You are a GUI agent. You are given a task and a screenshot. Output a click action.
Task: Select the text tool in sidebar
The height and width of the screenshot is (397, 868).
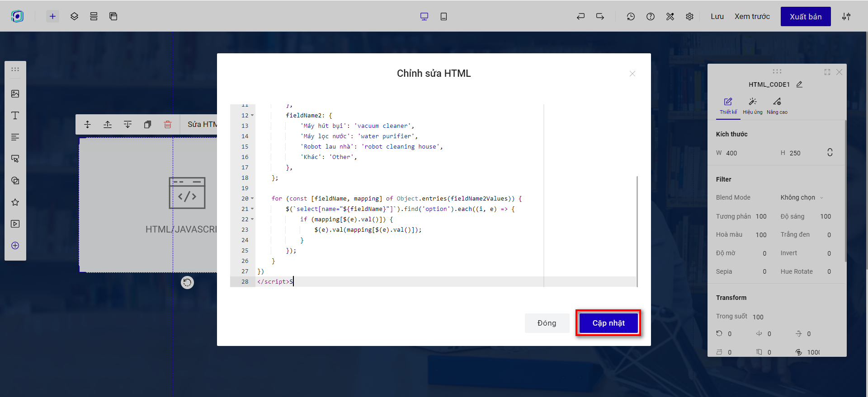[x=15, y=116]
